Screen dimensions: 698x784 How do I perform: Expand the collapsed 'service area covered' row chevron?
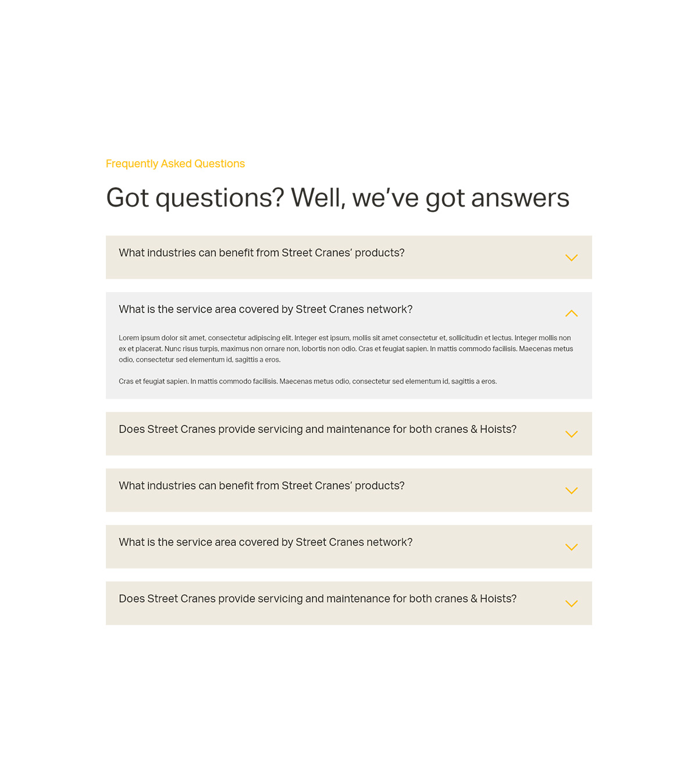(x=571, y=547)
